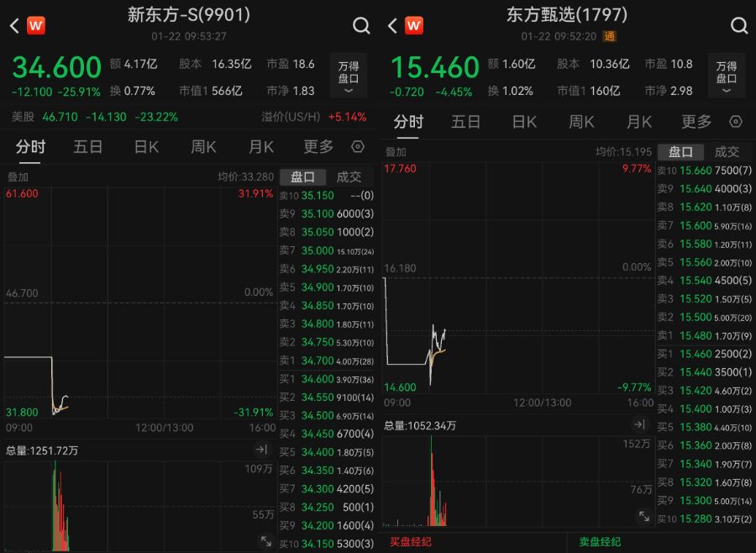Open chart settings gear beside 更多
Screen dimensions: 756x553
coord(358,146)
